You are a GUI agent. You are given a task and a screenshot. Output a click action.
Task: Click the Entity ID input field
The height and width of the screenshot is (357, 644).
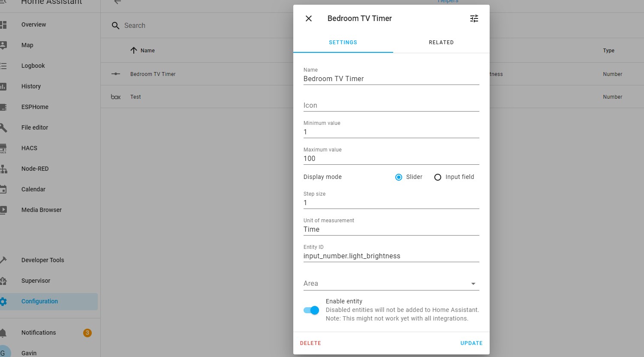(391, 256)
